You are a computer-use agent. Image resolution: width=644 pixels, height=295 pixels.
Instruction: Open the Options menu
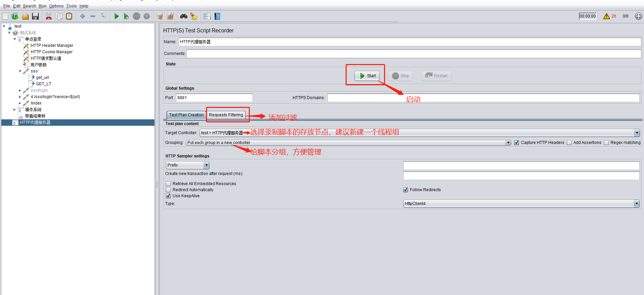point(56,6)
